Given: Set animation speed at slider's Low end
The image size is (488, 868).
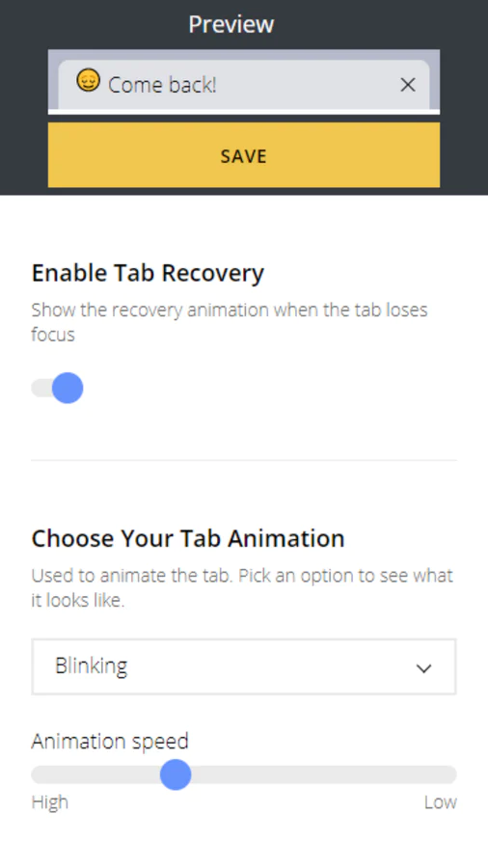Looking at the screenshot, I should 452,774.
